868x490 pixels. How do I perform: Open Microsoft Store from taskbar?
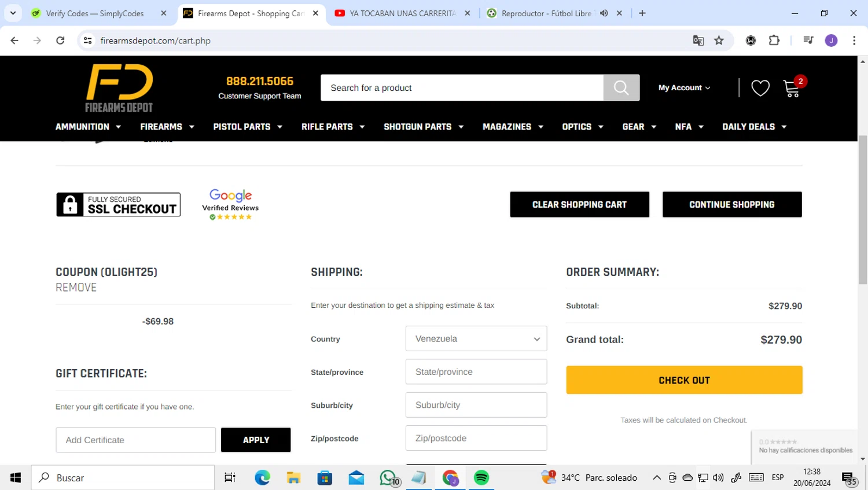coord(325,478)
